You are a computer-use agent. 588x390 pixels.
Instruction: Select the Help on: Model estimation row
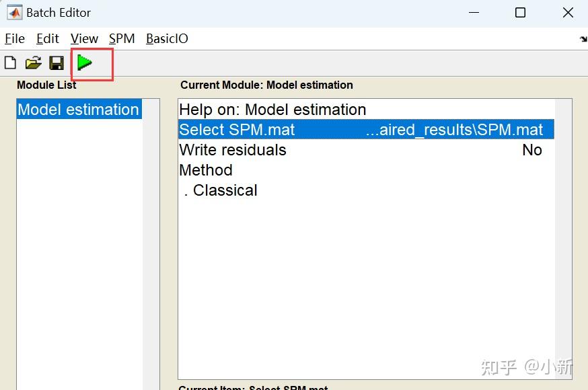[272, 110]
